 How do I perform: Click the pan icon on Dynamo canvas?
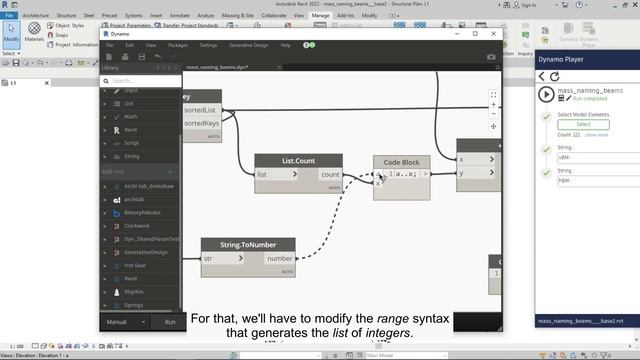coord(493,127)
